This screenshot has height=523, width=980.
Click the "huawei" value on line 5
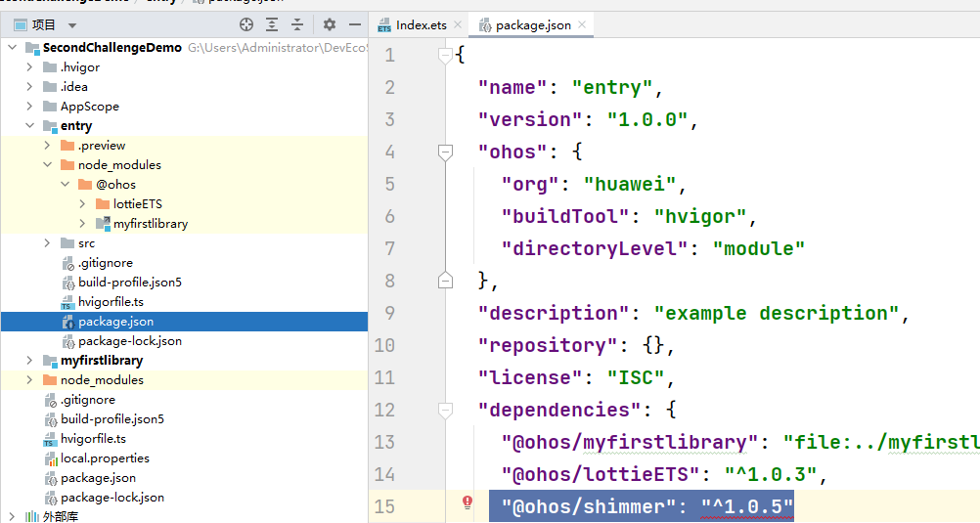pyautogui.click(x=630, y=185)
